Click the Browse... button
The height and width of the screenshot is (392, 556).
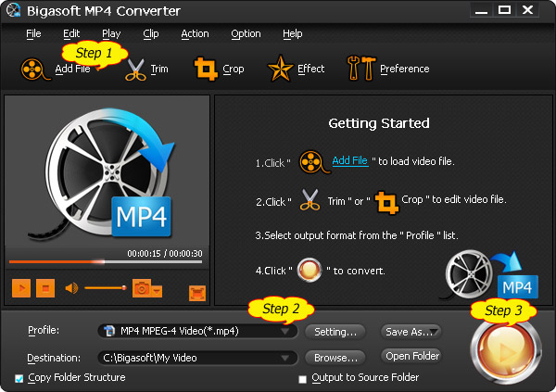pyautogui.click(x=335, y=358)
